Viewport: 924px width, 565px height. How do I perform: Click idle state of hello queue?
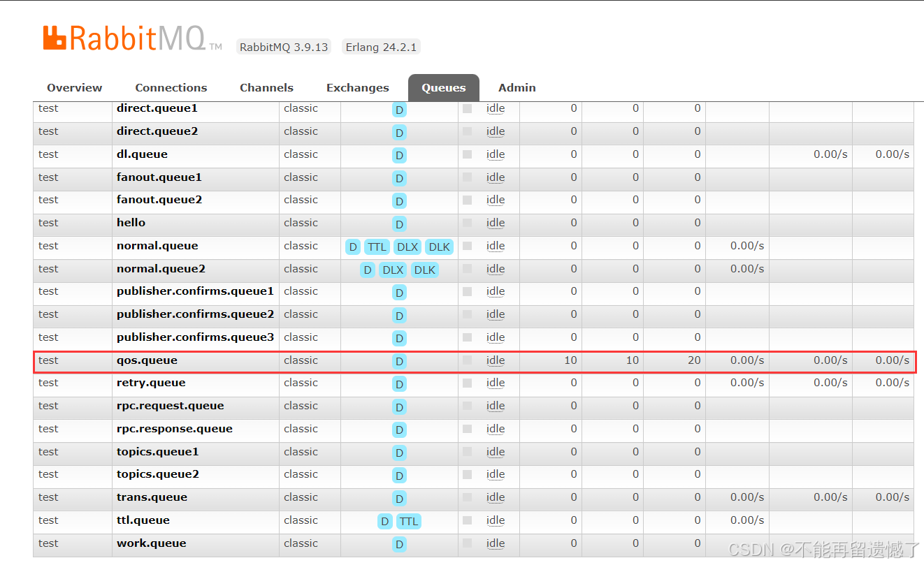[496, 223]
